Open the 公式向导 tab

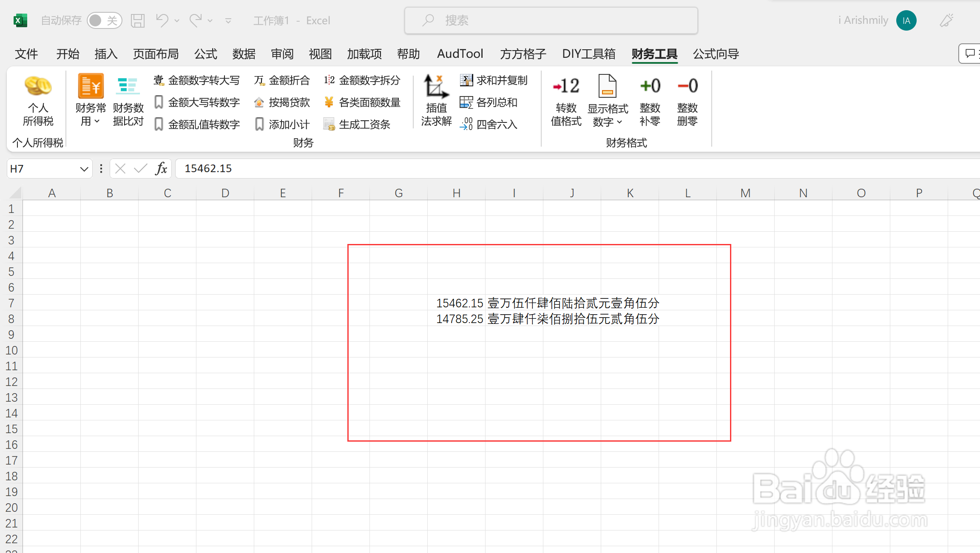[x=716, y=54]
